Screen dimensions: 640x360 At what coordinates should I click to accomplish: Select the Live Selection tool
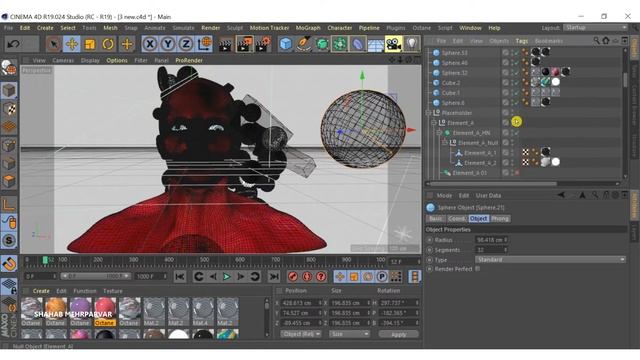[x=53, y=44]
